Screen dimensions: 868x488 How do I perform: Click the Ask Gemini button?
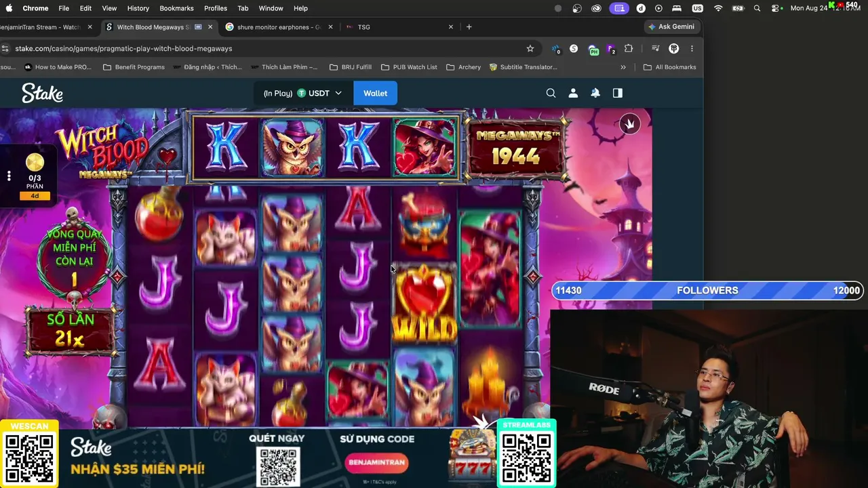(x=671, y=27)
